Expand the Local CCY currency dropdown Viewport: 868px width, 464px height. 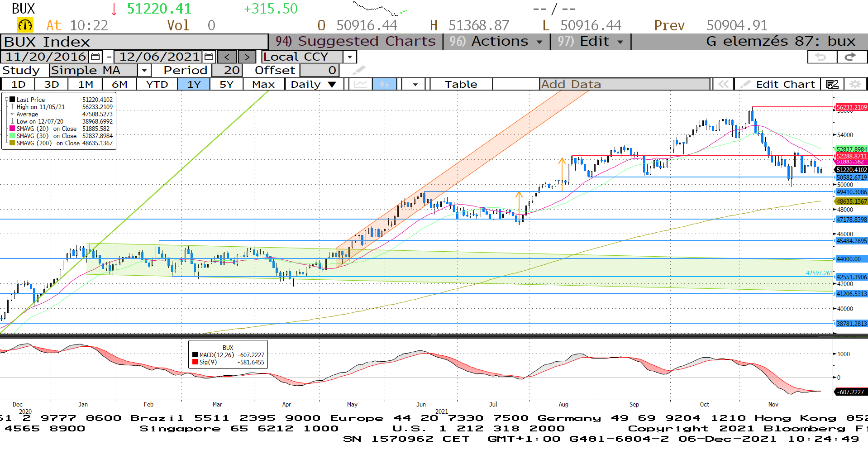(x=349, y=57)
